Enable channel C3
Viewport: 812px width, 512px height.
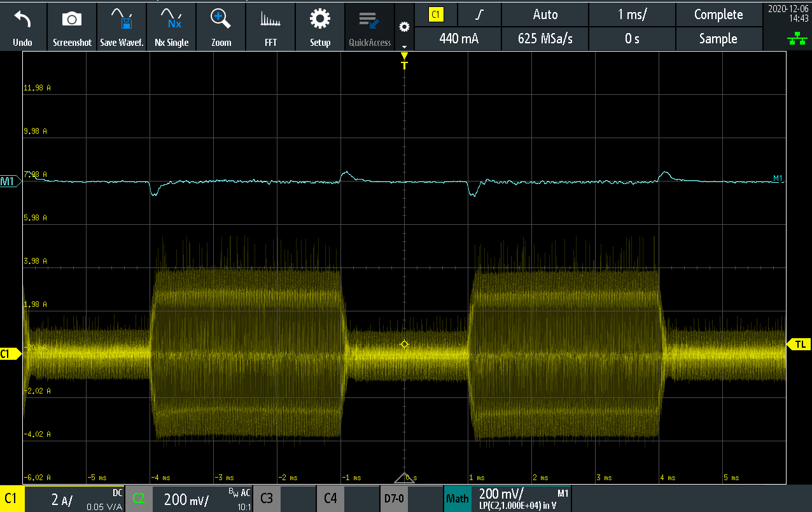click(x=267, y=499)
